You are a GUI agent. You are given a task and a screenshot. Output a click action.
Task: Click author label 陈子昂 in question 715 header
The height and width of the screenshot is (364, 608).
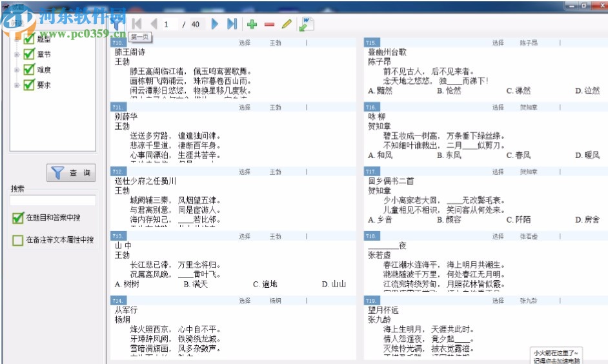529,43
